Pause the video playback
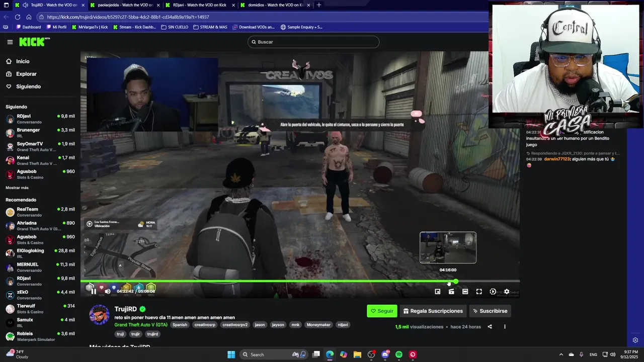Screen dimensions: 644x362 (94, 291)
